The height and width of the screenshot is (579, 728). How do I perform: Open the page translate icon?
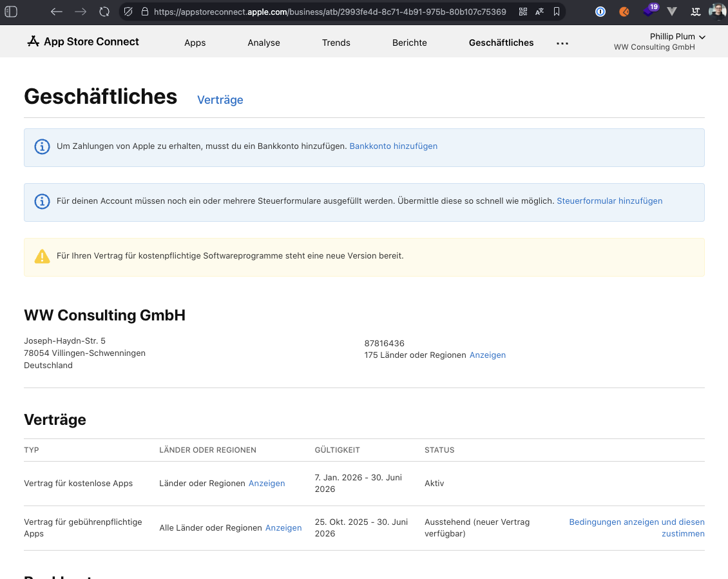click(x=539, y=12)
